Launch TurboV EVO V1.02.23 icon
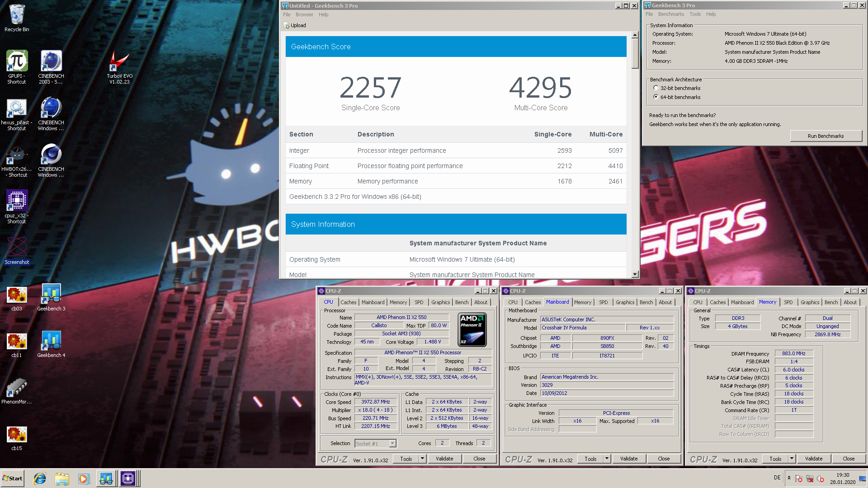The image size is (868, 488). click(119, 67)
